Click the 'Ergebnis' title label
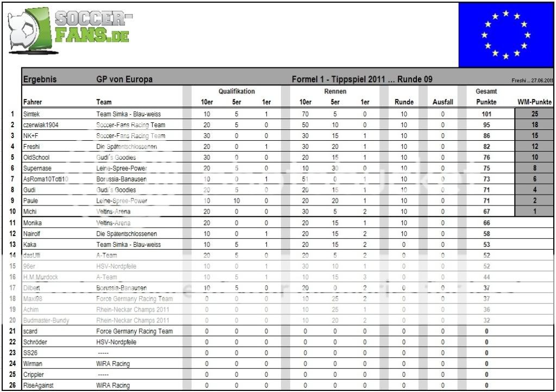This screenshot has width=556, height=392. tap(40, 79)
